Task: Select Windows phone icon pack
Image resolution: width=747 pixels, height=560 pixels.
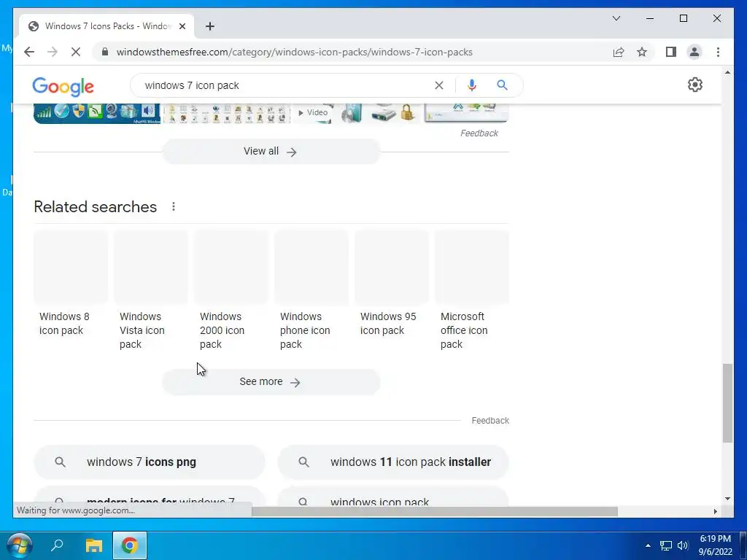Action: click(311, 291)
